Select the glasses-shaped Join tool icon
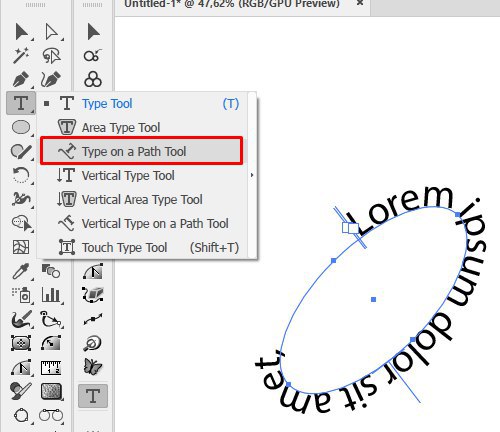 pos(51,416)
